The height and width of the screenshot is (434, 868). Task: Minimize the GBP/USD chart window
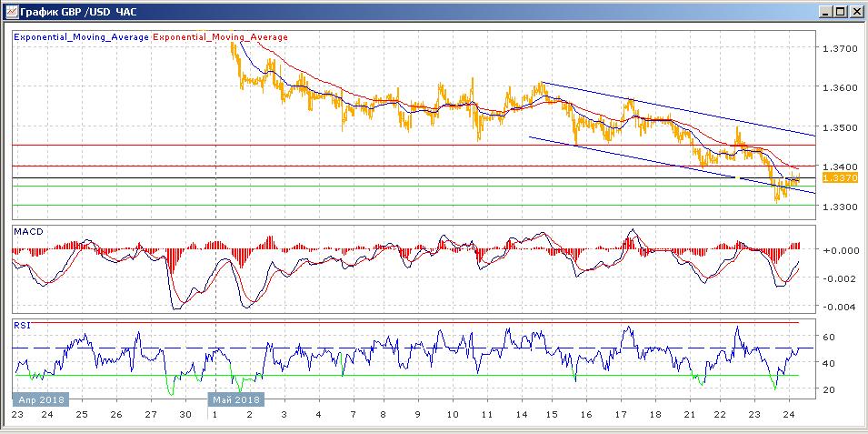coord(825,12)
